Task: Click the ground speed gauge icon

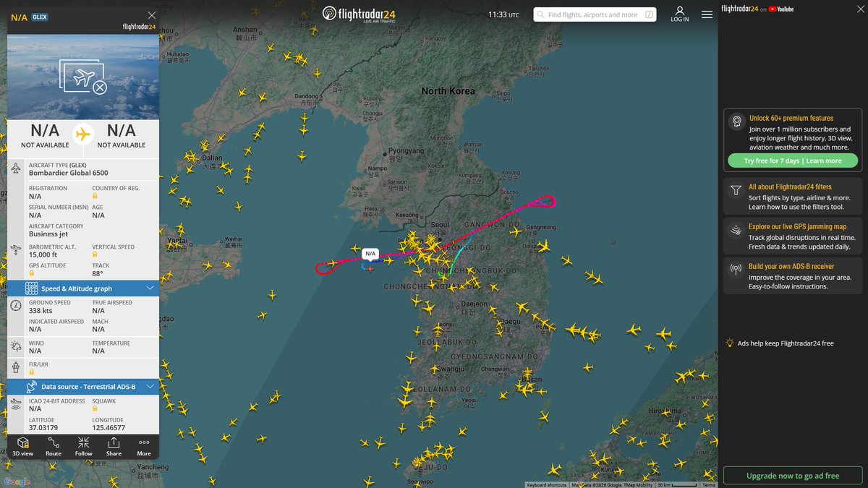Action: (x=16, y=306)
